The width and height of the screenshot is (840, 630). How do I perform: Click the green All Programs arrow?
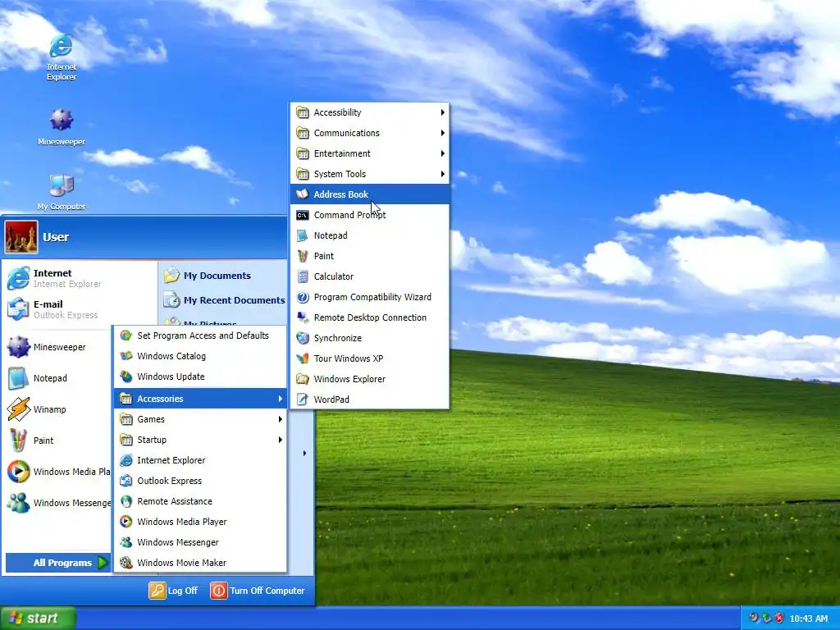tap(103, 563)
